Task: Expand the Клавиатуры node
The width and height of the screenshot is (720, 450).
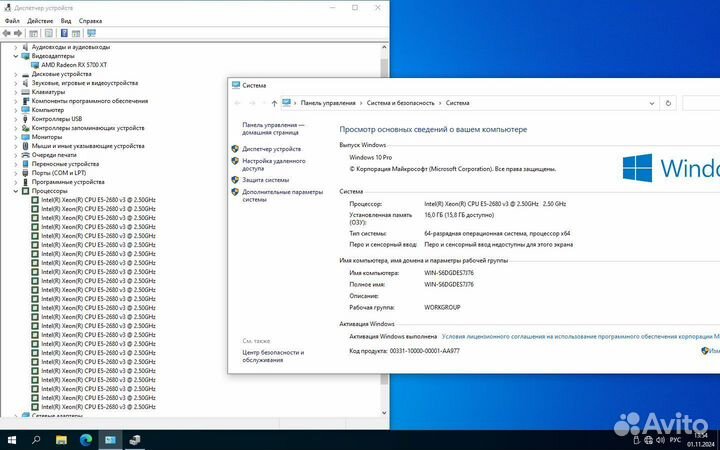Action: tap(16, 92)
